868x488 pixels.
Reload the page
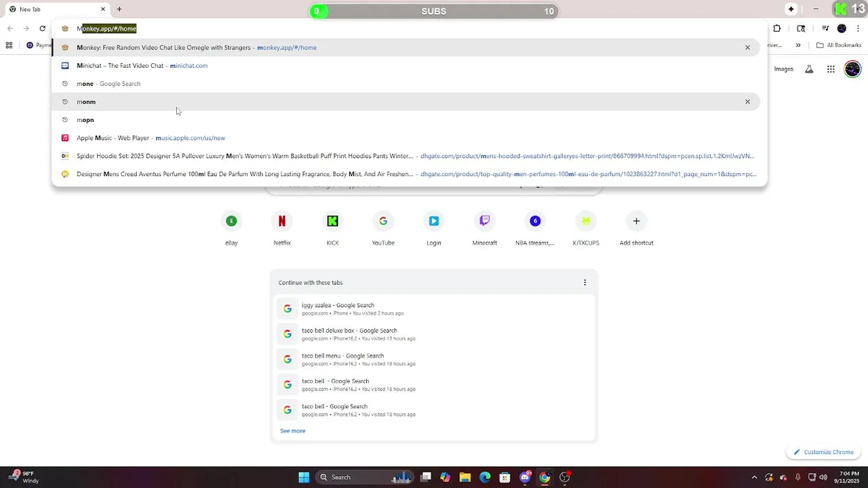42,28
